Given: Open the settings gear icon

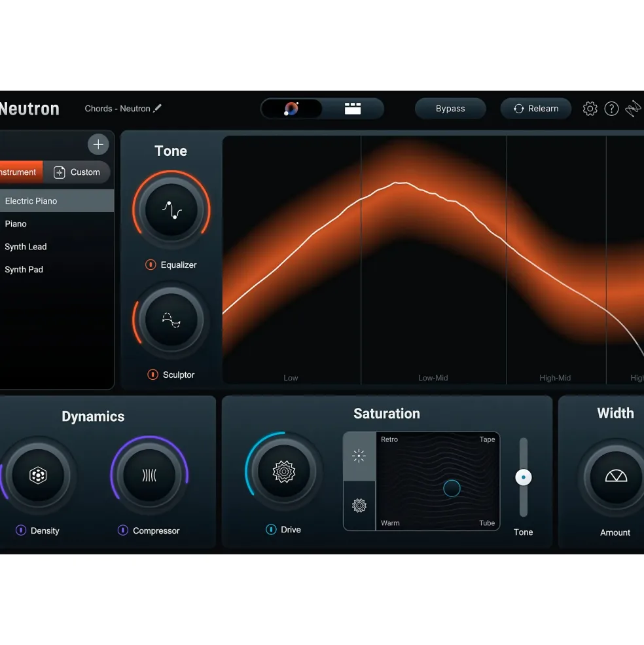Looking at the screenshot, I should click(590, 109).
